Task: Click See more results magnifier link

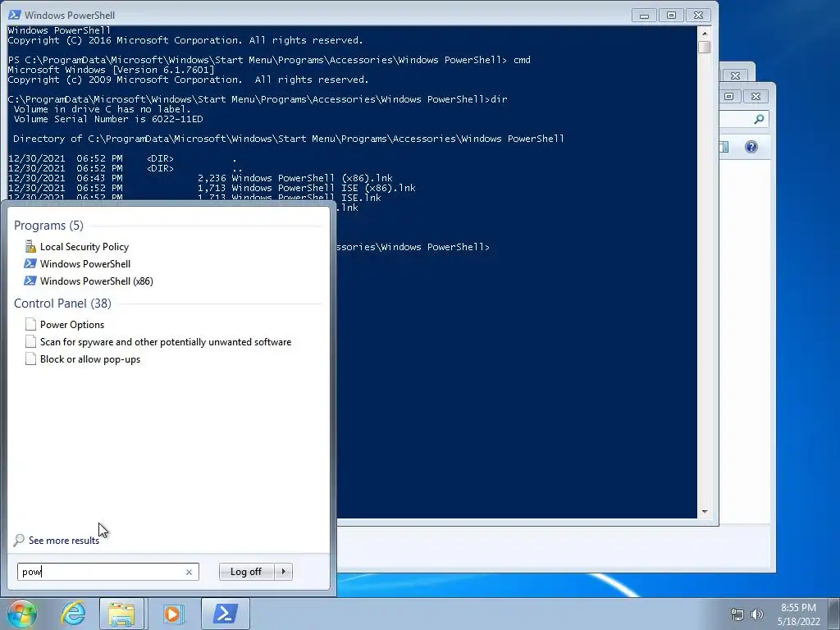Action: point(57,540)
